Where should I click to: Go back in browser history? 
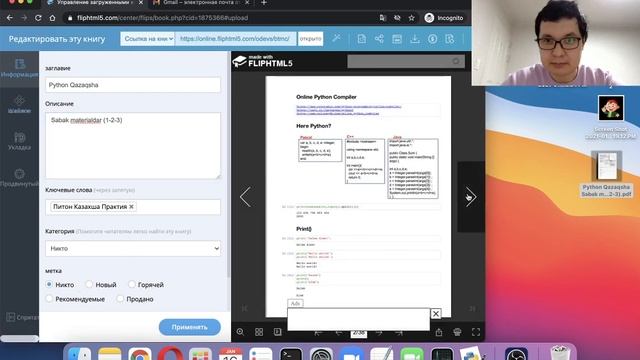(9, 18)
